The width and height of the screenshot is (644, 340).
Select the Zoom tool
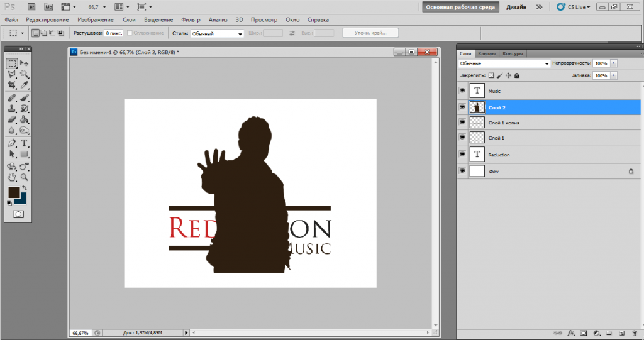pyautogui.click(x=25, y=177)
